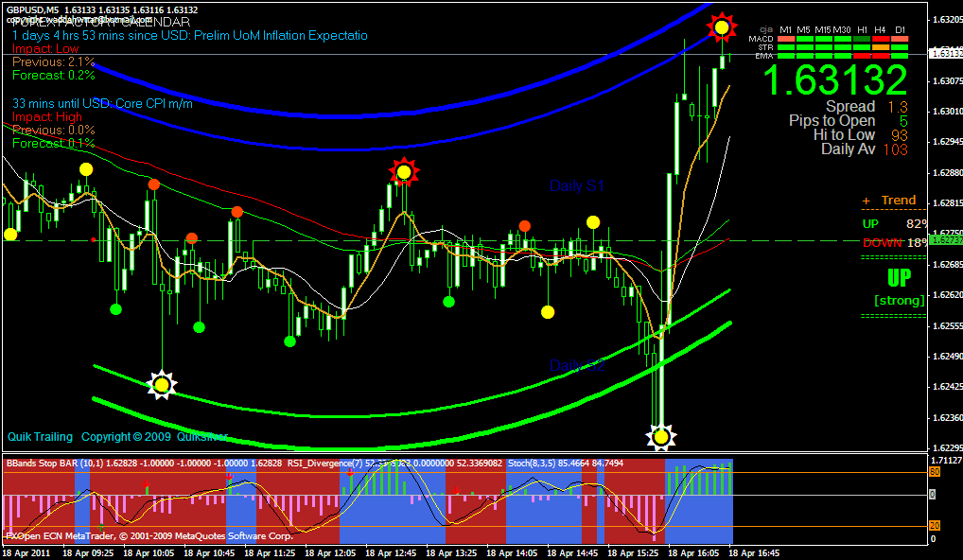Click the yellow dot nearest above the Daily S2 label
963x560 pixels.
[548, 312]
